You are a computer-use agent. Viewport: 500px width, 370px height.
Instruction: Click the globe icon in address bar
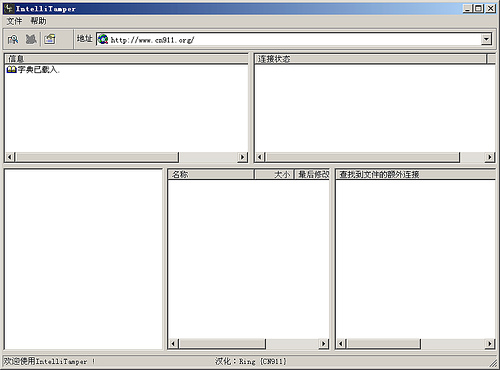[x=103, y=39]
